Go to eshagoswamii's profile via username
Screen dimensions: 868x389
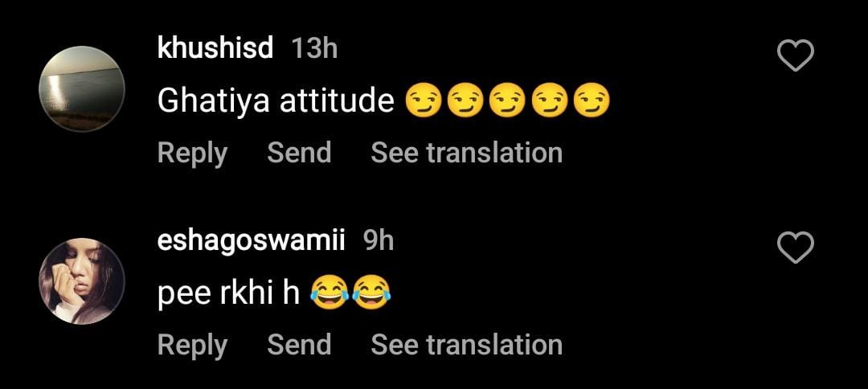253,240
